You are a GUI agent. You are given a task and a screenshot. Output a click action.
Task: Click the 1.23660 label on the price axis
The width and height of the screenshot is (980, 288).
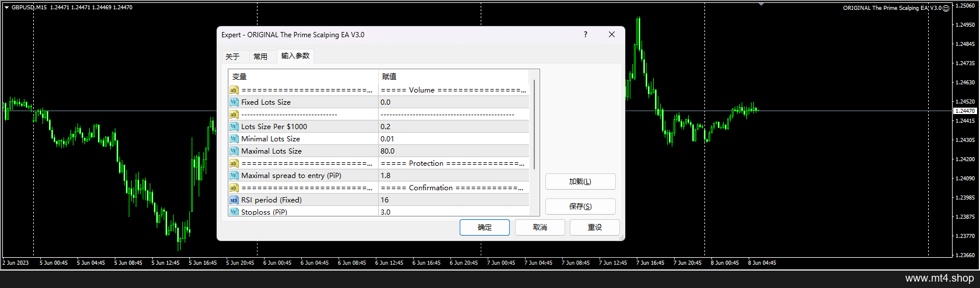coord(965,255)
